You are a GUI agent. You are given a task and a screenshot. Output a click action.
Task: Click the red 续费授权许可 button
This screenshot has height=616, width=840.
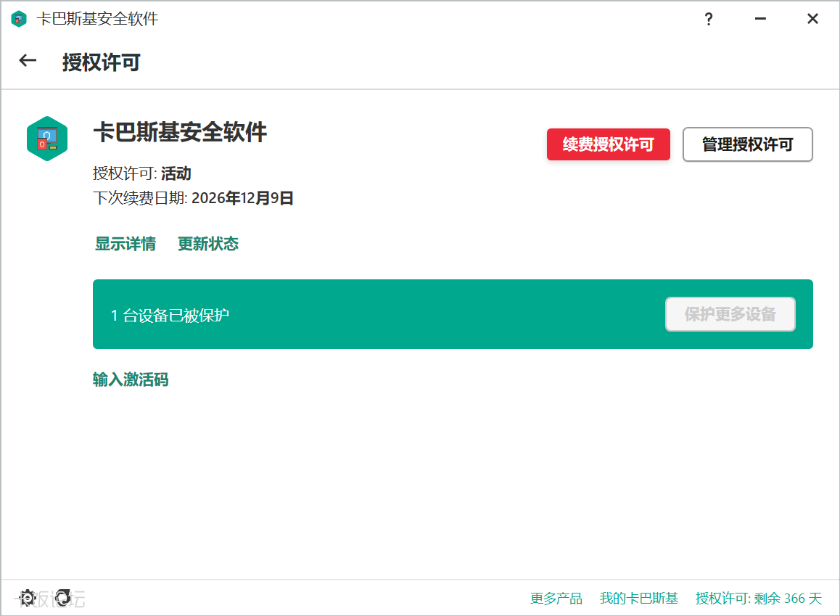tap(609, 144)
